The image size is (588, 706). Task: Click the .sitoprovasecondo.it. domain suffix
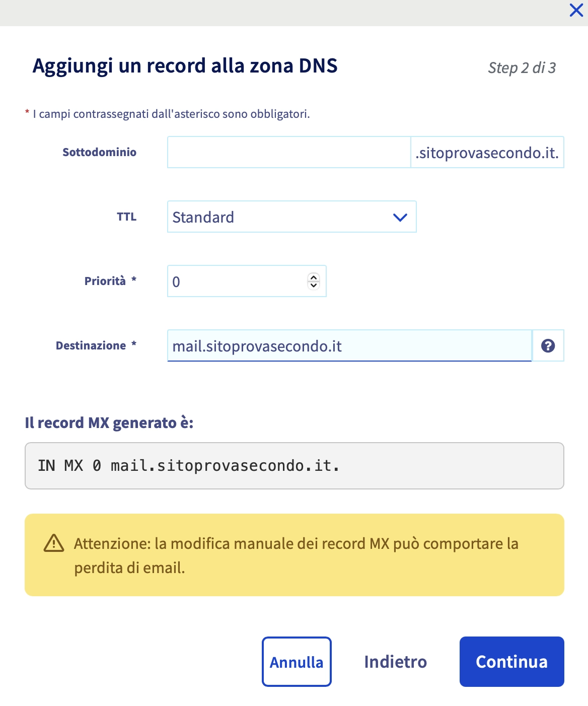click(487, 153)
